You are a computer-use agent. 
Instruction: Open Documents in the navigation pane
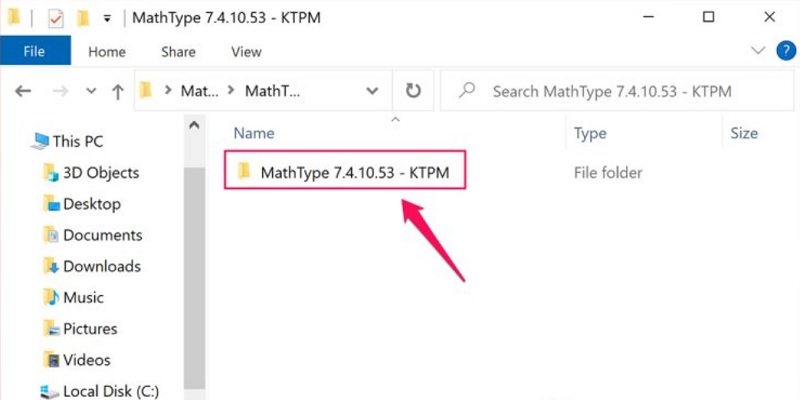(x=93, y=235)
